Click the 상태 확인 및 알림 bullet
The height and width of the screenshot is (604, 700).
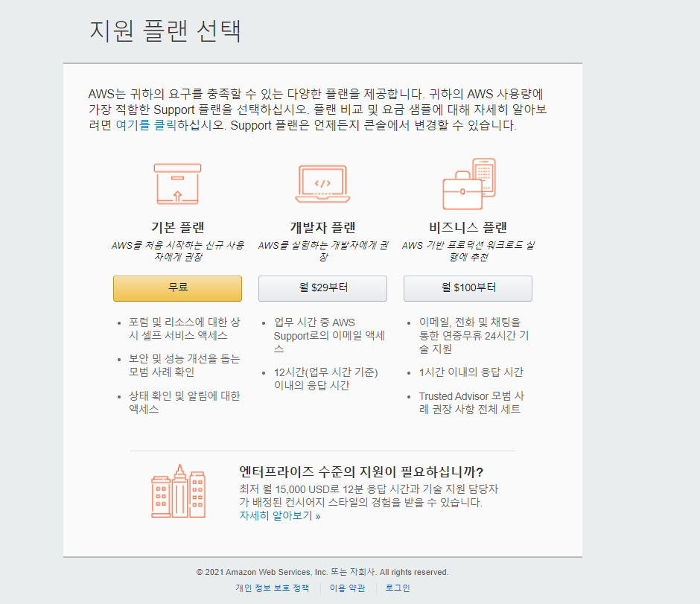coord(185,402)
